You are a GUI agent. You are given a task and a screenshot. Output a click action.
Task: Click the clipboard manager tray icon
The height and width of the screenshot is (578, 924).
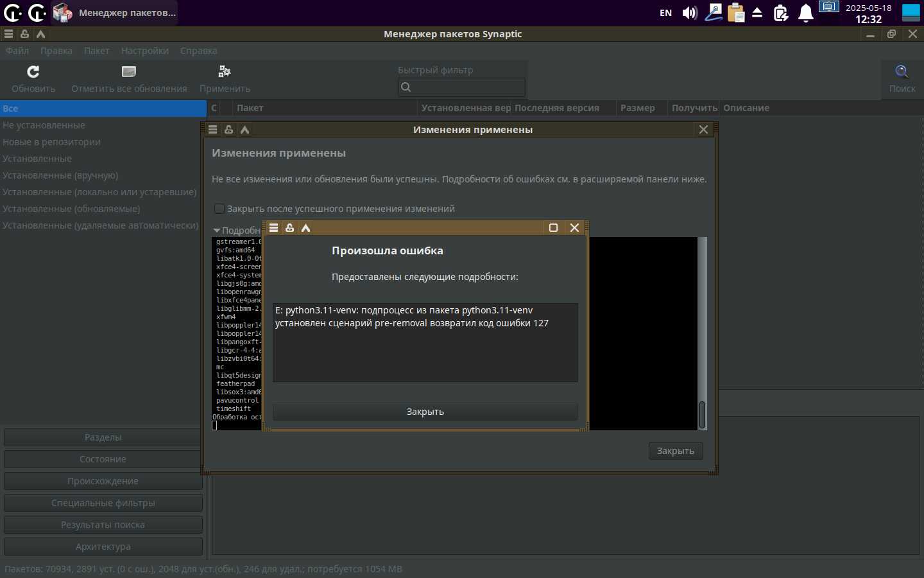pos(736,13)
